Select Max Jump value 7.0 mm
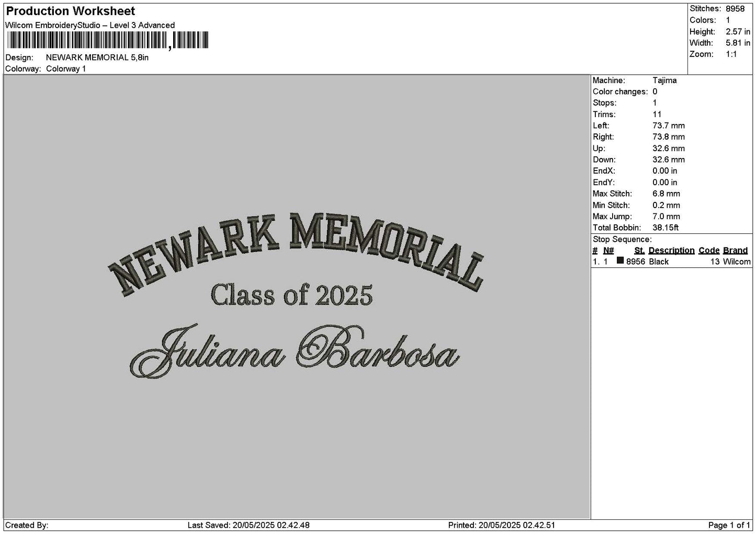 pos(666,217)
